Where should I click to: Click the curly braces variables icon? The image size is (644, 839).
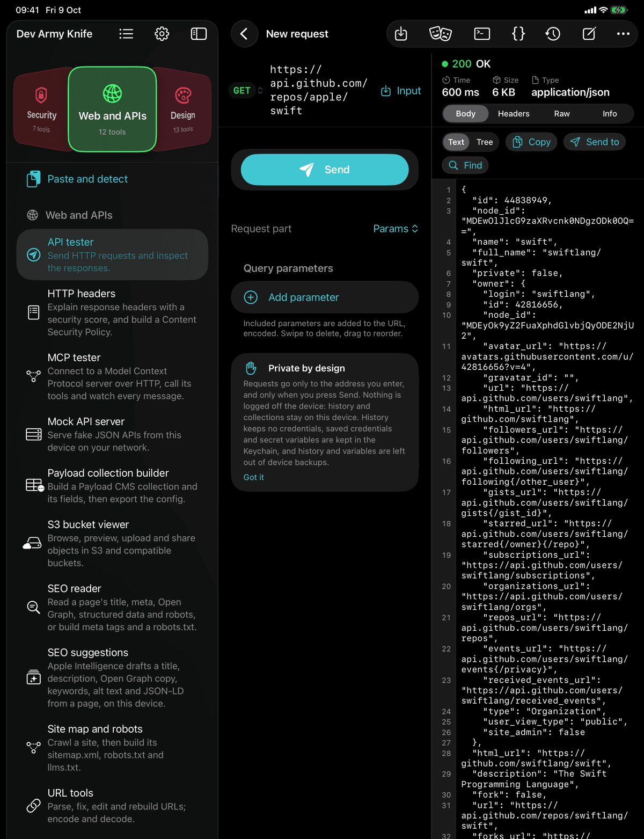pyautogui.click(x=518, y=34)
